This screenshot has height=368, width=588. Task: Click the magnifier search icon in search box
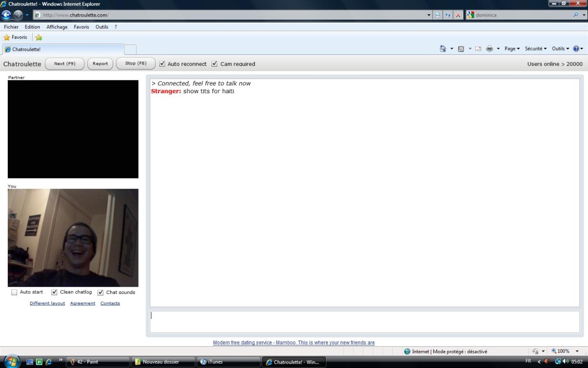(x=576, y=15)
